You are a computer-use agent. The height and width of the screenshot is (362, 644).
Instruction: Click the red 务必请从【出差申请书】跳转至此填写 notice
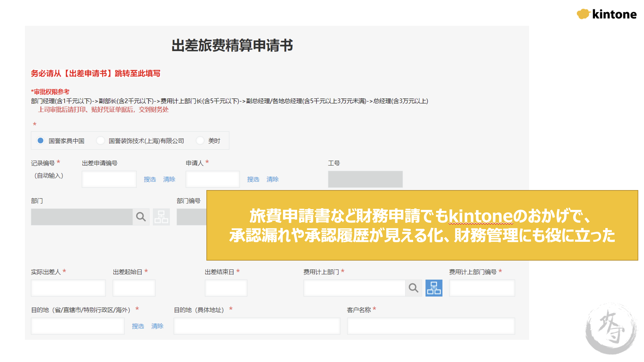pos(95,74)
